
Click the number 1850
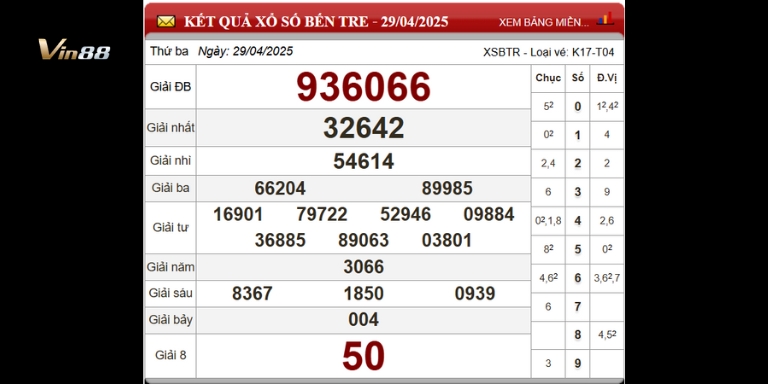pos(363,293)
